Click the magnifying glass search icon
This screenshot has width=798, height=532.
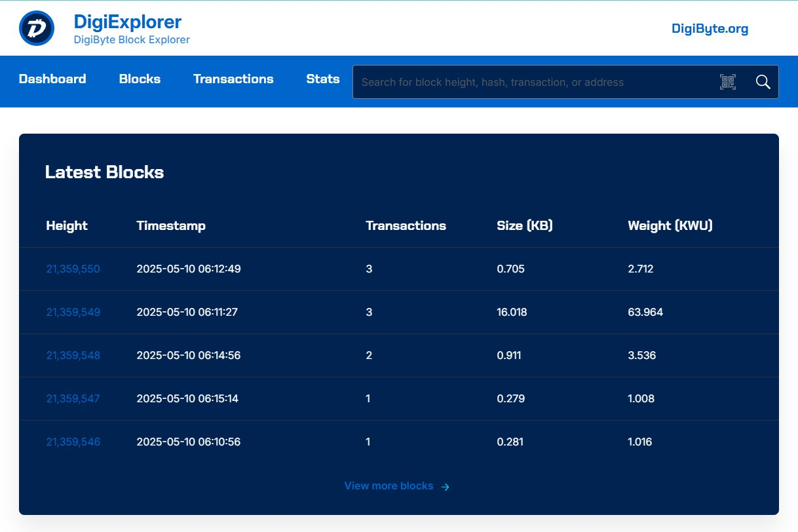(763, 82)
